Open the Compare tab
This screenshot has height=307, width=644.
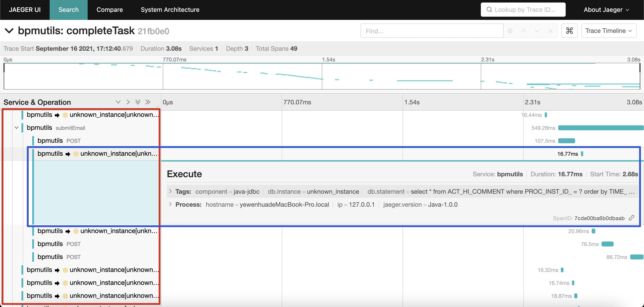pos(110,10)
